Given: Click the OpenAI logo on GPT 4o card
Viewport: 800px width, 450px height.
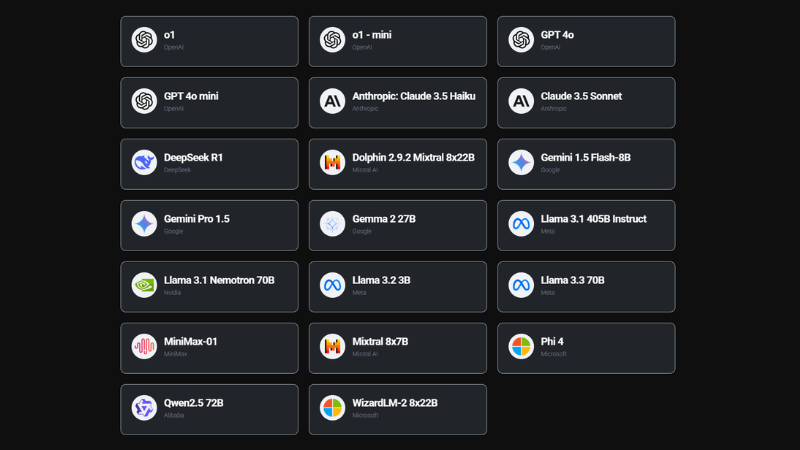Looking at the screenshot, I should [521, 40].
